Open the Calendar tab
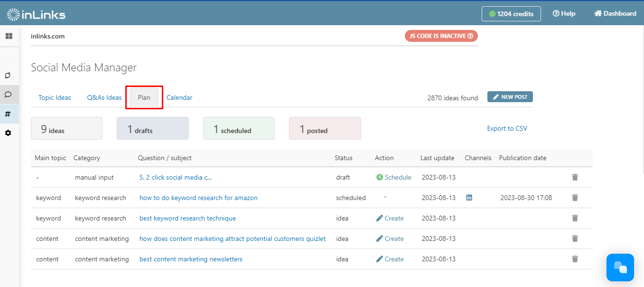The image size is (644, 287). 179,97
